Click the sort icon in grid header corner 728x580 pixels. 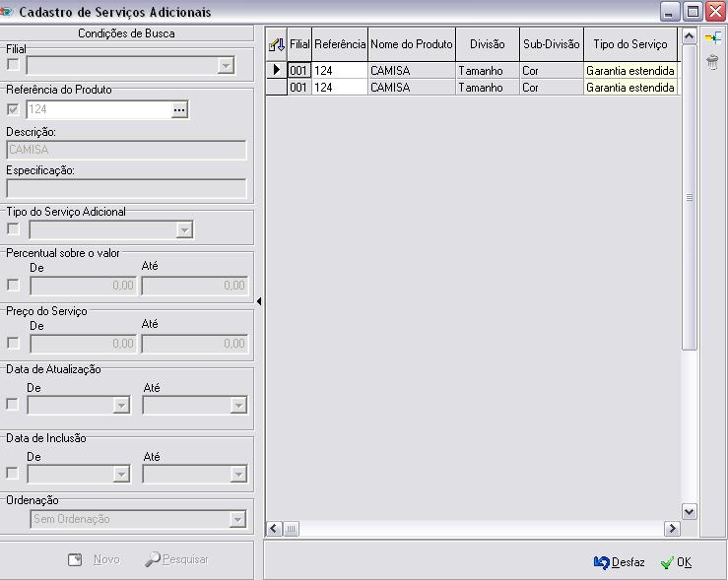(x=277, y=44)
